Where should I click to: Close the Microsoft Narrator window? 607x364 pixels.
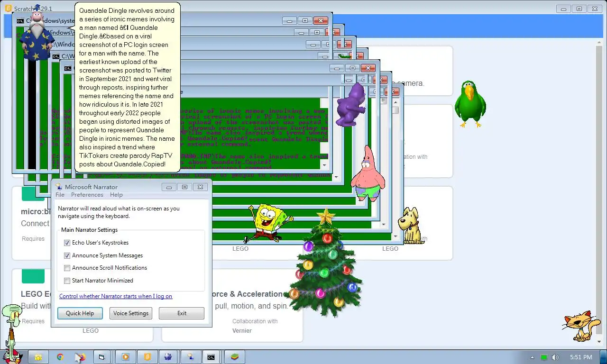(x=201, y=187)
